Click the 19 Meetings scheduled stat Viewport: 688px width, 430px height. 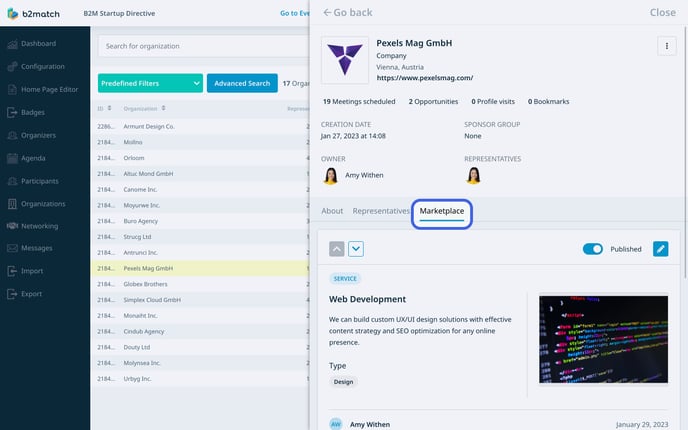[x=359, y=101]
